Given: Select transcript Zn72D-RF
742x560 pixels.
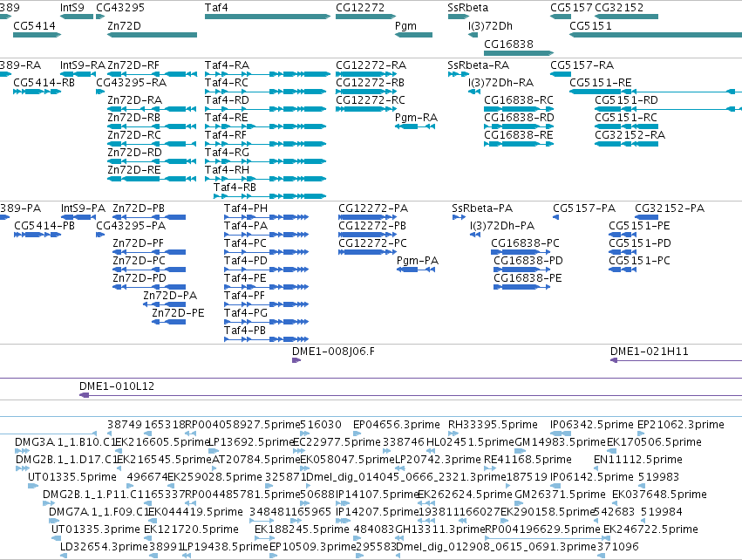Looking at the screenshot, I should point(152,74).
